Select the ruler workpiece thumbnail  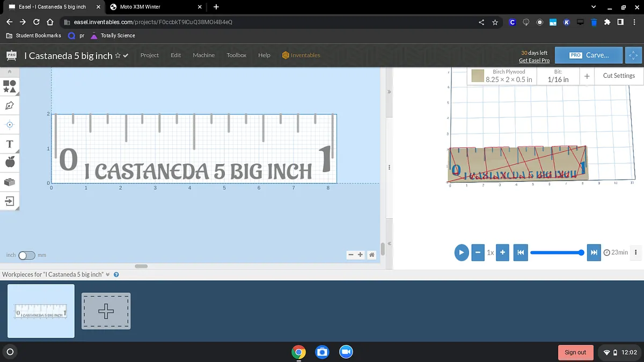(x=41, y=311)
